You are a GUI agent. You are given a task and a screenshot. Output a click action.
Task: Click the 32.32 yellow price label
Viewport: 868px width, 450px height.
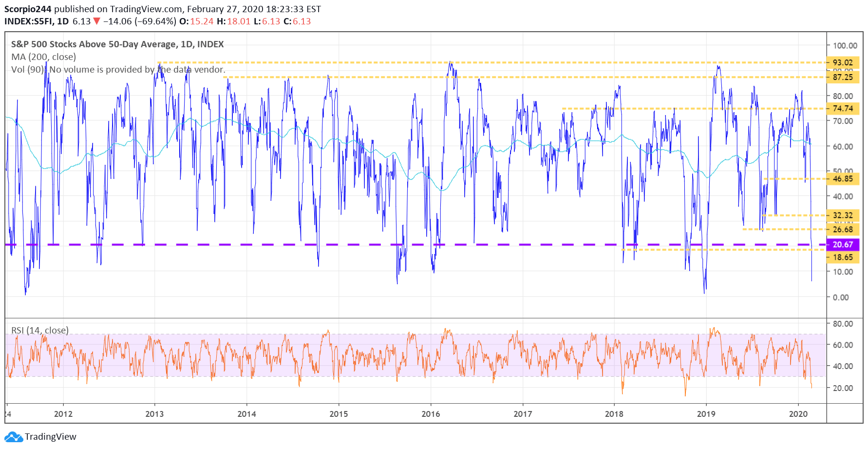pyautogui.click(x=843, y=215)
